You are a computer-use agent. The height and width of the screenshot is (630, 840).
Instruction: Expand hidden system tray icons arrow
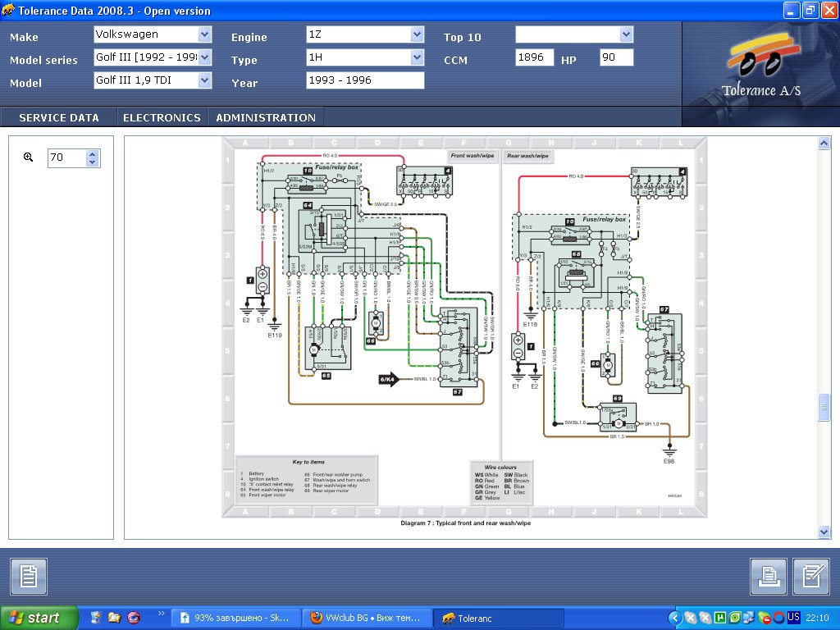675,618
